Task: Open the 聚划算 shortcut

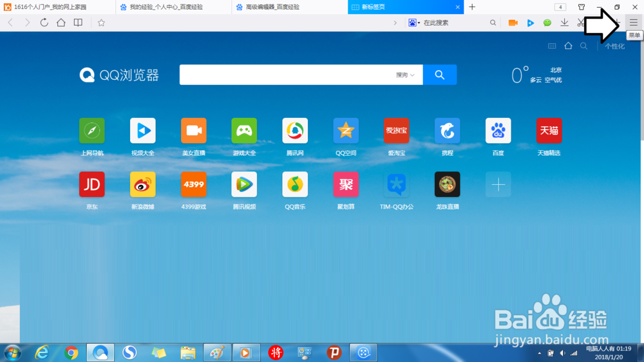Action: tap(346, 191)
